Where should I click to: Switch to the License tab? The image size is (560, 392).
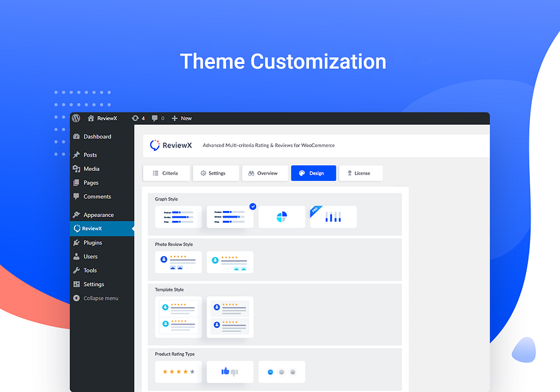361,173
